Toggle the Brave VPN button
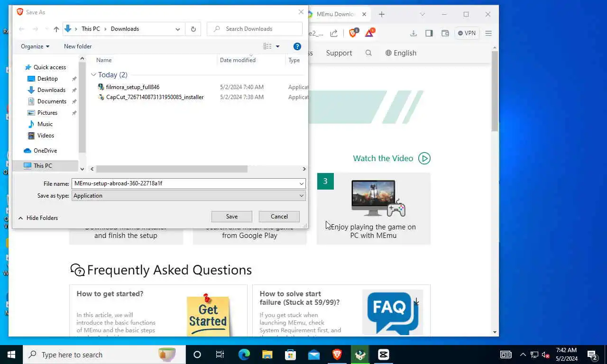This screenshot has height=364, width=607. tap(467, 33)
